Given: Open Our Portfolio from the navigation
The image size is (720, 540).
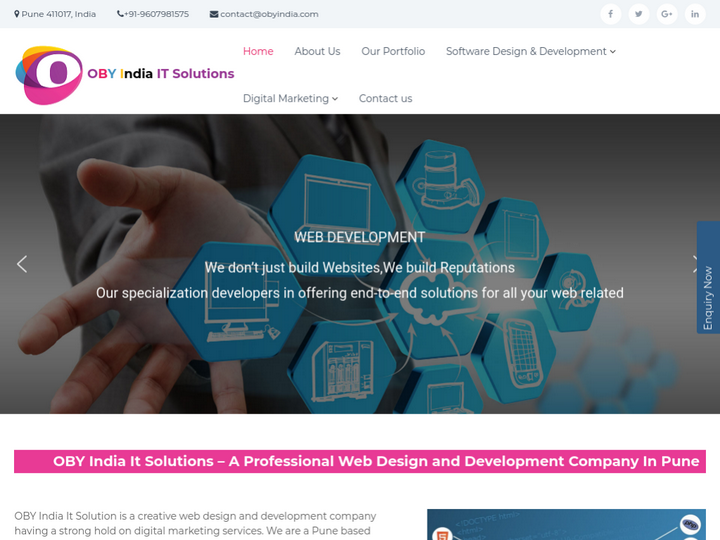Looking at the screenshot, I should point(393,51).
